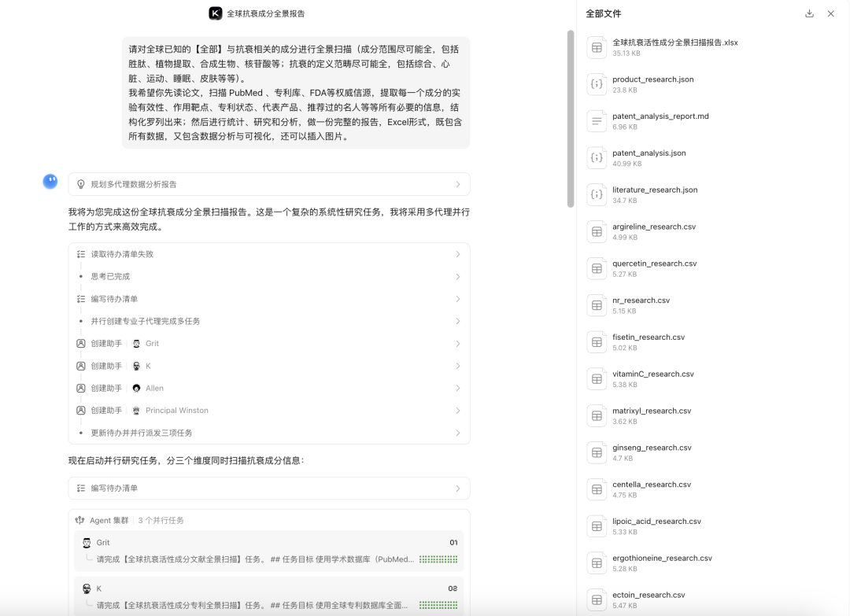Click the table icon of lipoic_acid_research.csv

597,526
